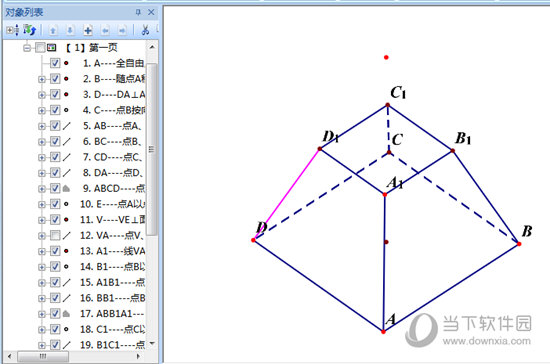The image size is (550, 364).
Task: Uncheck visibility of object 4. C
Action: (x=55, y=110)
